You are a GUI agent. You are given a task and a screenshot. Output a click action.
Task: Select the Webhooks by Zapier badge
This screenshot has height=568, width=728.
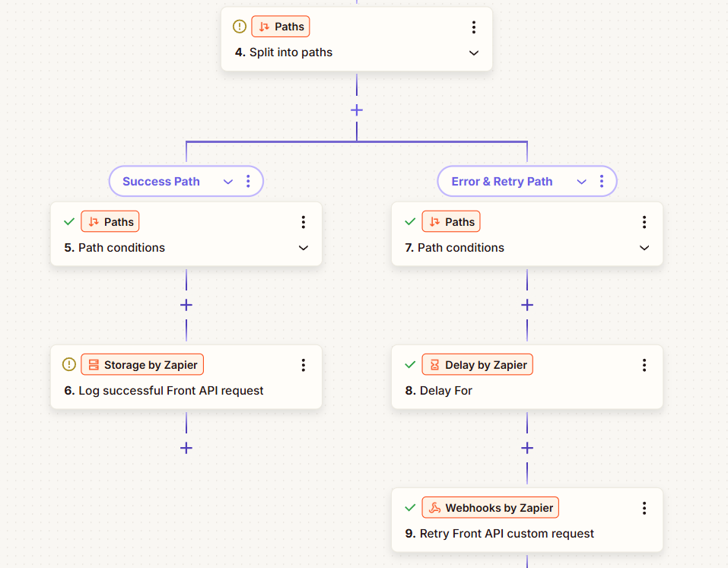pyautogui.click(x=491, y=507)
